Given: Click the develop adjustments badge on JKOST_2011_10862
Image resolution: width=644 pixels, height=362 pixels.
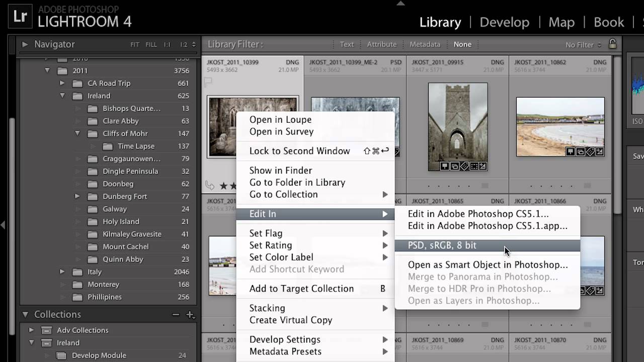Looking at the screenshot, I should 600,151.
